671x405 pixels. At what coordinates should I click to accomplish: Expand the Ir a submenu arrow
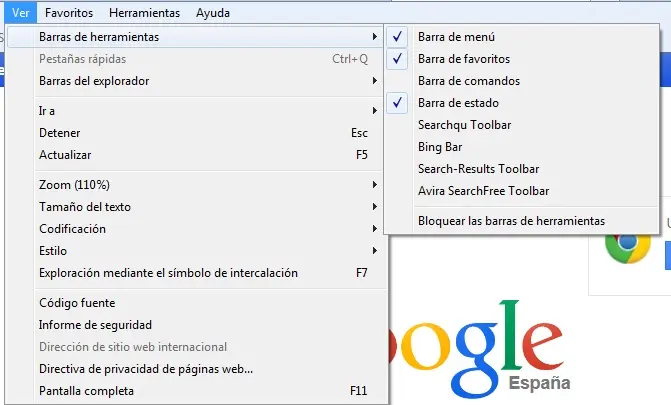(375, 111)
